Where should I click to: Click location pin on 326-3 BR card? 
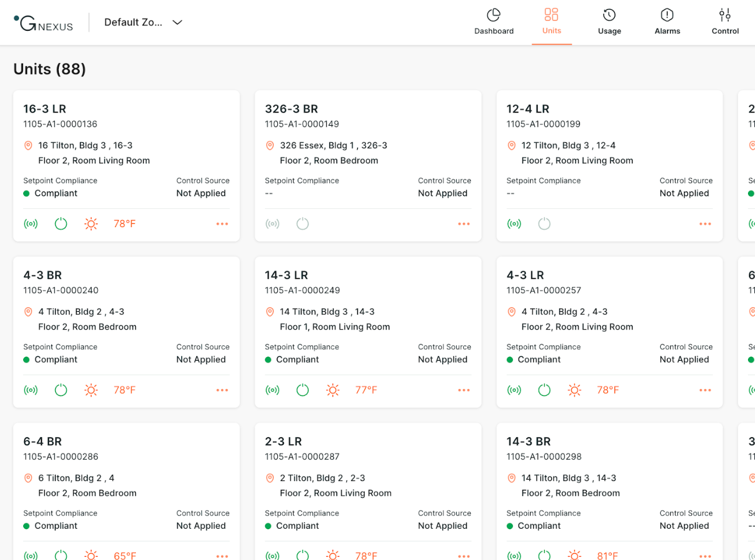point(270,146)
